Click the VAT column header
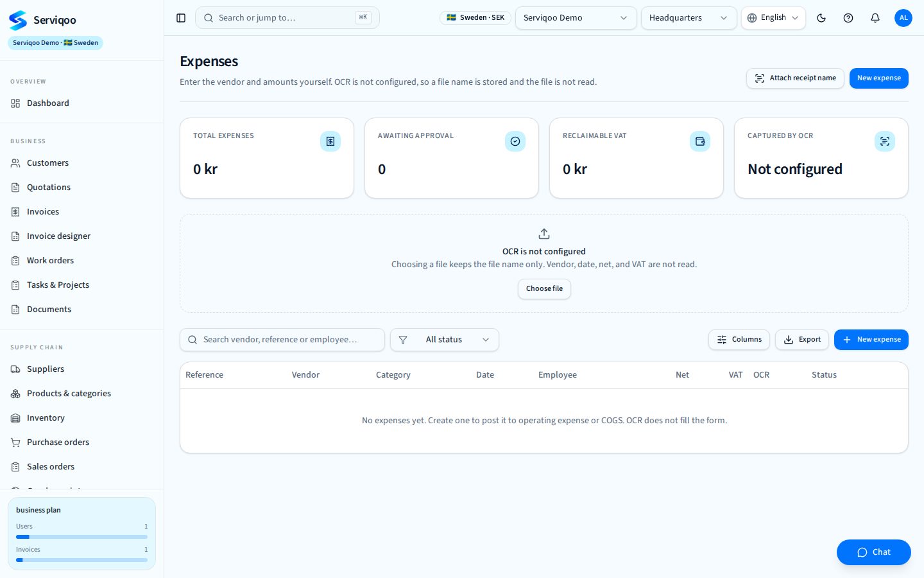The width and height of the screenshot is (924, 578). tap(735, 375)
